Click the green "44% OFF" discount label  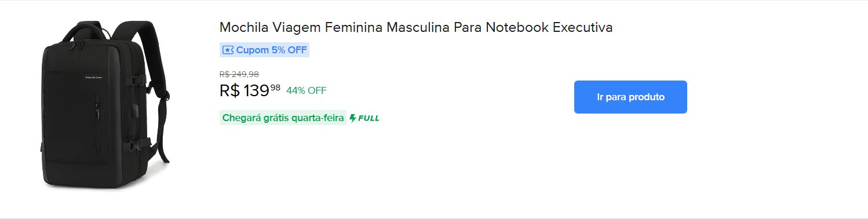click(307, 90)
